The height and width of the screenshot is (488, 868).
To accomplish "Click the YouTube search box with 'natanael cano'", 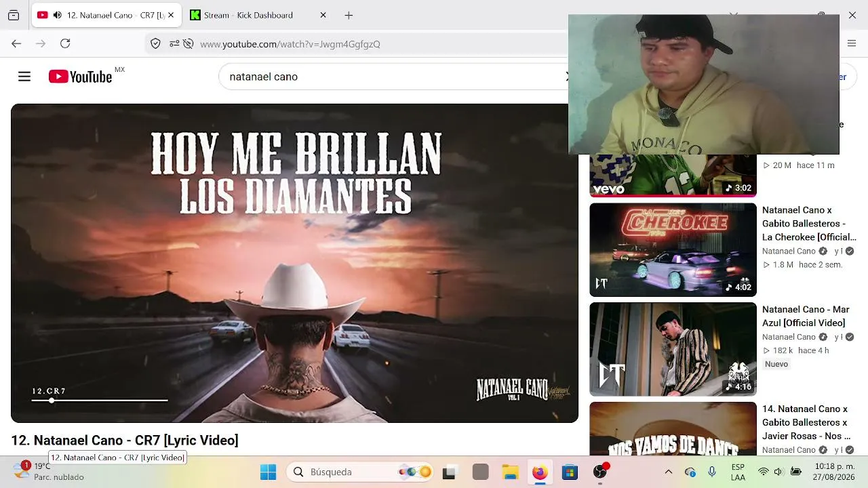I will tap(393, 77).
